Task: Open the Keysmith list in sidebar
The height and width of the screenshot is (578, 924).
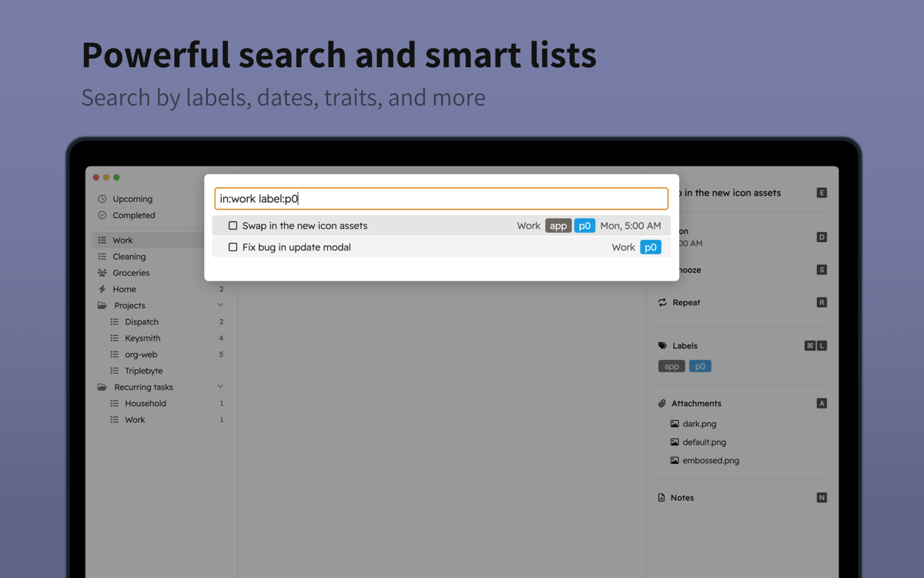Action: (x=142, y=338)
